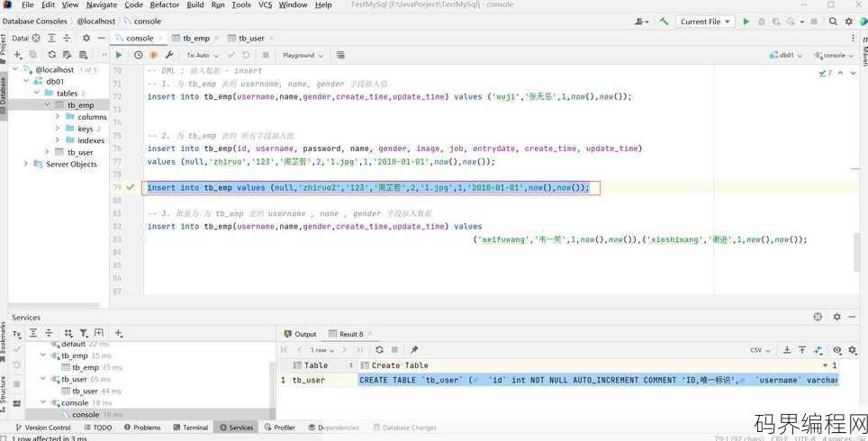This screenshot has height=441, width=868.
Task: Click the @localhost breadcrumb
Action: coord(96,22)
